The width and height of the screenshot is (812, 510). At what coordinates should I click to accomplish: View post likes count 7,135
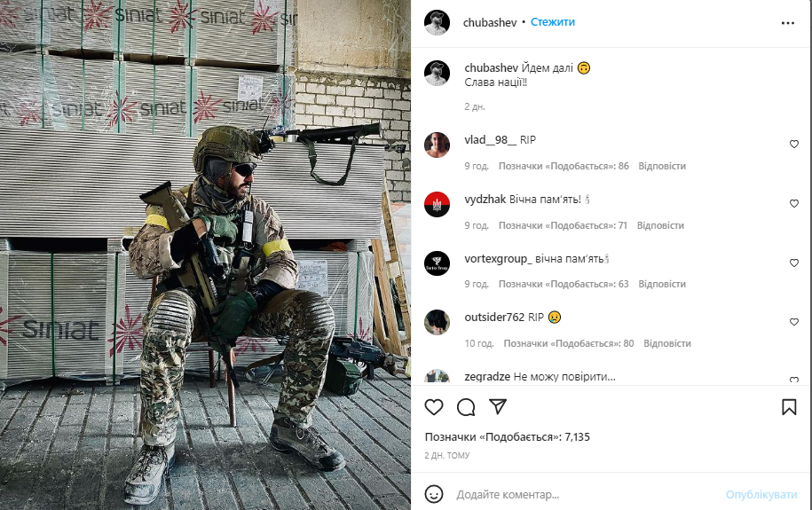(508, 437)
